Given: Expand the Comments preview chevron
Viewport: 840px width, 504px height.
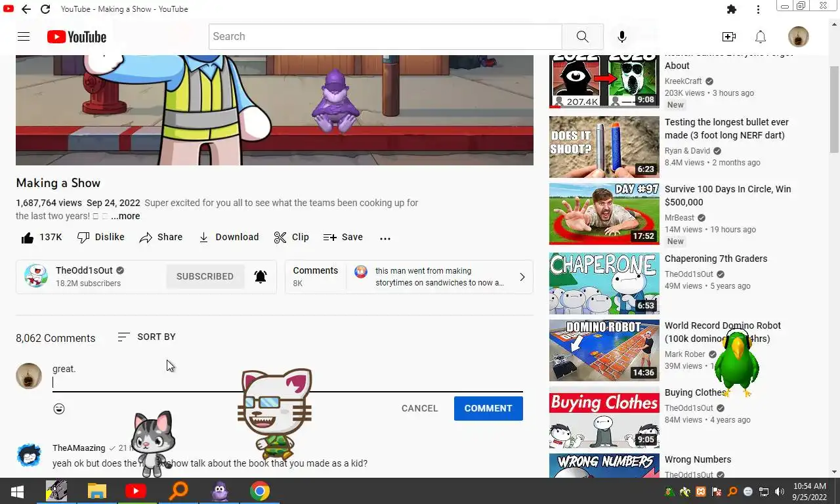Looking at the screenshot, I should pyautogui.click(x=522, y=277).
